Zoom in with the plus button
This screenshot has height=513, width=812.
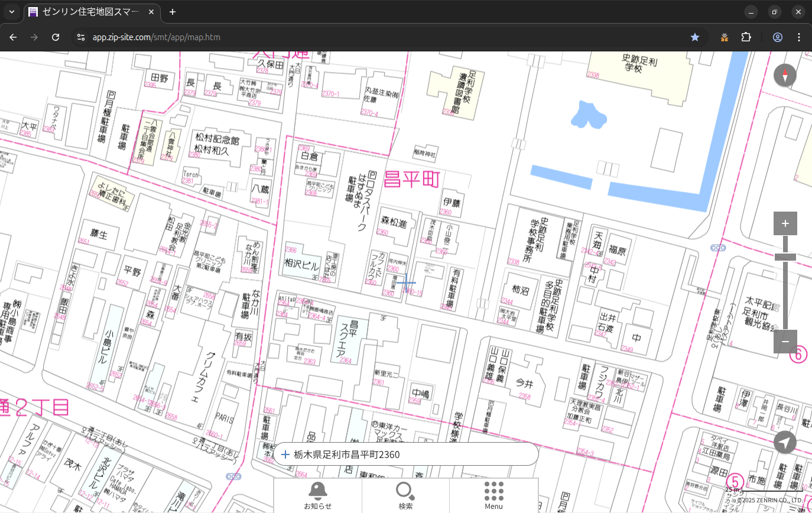click(785, 223)
